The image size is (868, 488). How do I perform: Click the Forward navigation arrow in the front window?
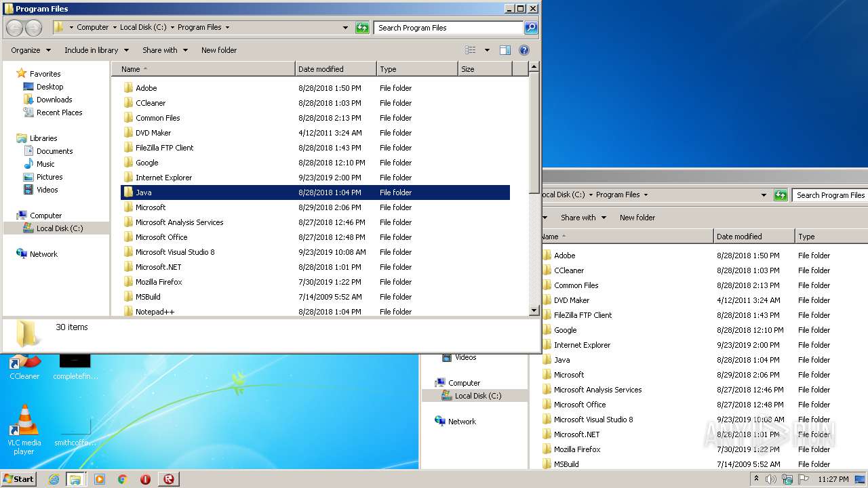point(33,28)
